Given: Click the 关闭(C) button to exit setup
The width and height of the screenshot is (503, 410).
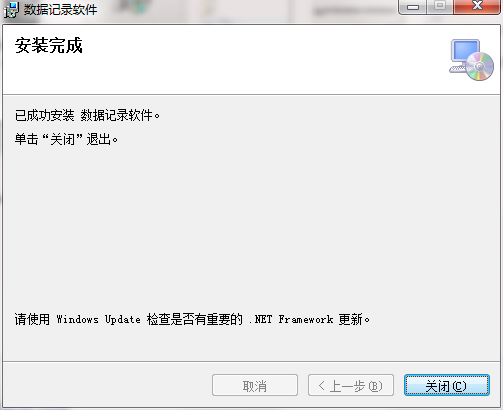Looking at the screenshot, I should tap(447, 386).
